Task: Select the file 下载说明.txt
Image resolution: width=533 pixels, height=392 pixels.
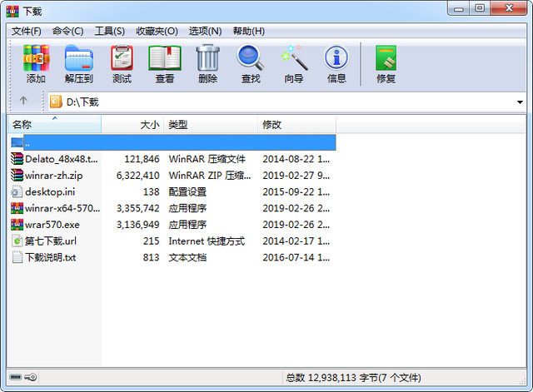Action: 50,257
